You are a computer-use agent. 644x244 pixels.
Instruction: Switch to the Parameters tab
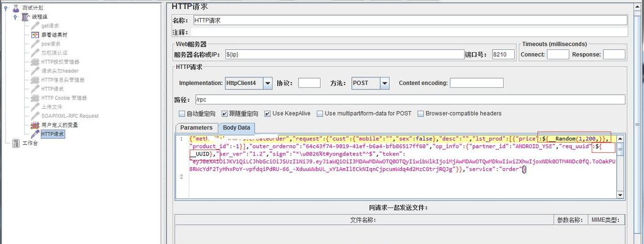197,128
